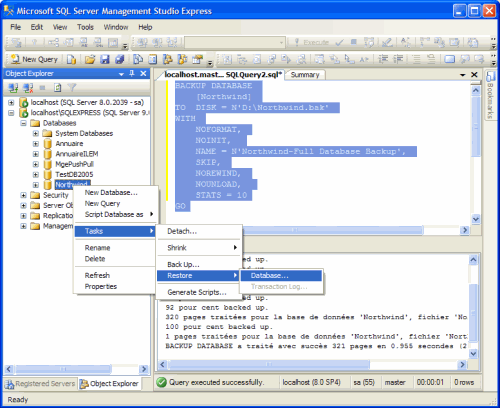Image resolution: width=500 pixels, height=408 pixels.
Task: Click the Open File folder icon
Action: [89, 59]
